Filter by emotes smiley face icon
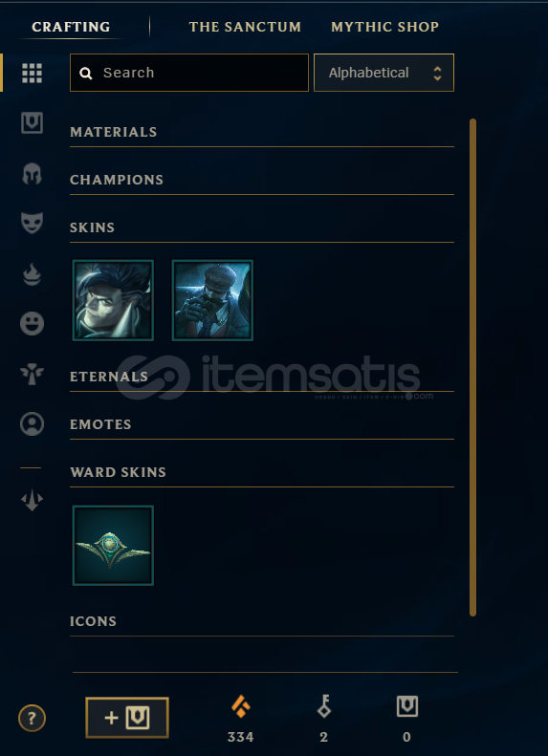This screenshot has width=548, height=756. (32, 323)
